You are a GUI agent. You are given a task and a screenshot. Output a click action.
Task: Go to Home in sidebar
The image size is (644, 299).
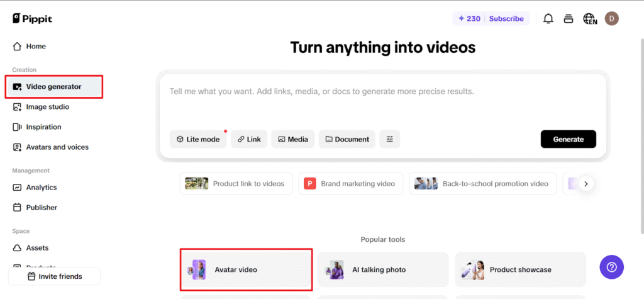36,47
